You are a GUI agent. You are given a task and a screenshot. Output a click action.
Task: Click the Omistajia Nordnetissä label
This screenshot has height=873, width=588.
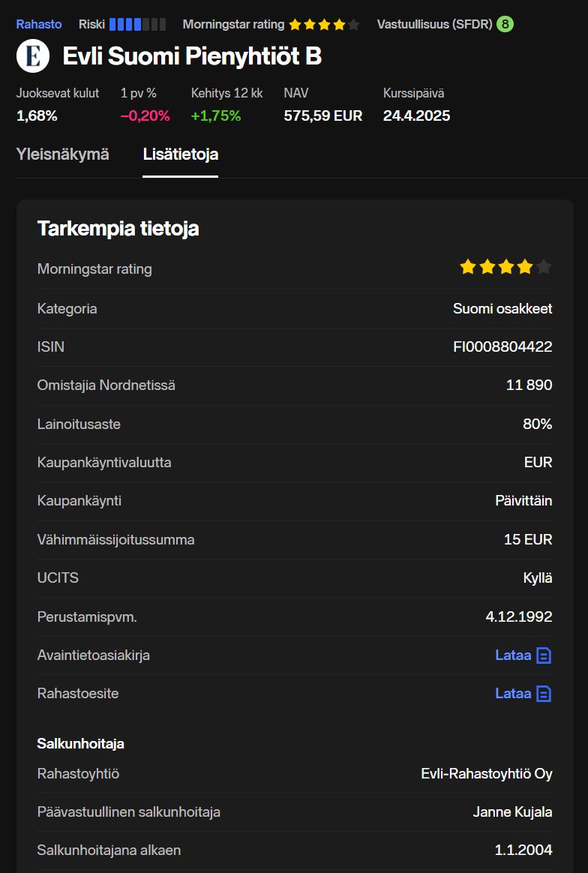click(106, 385)
